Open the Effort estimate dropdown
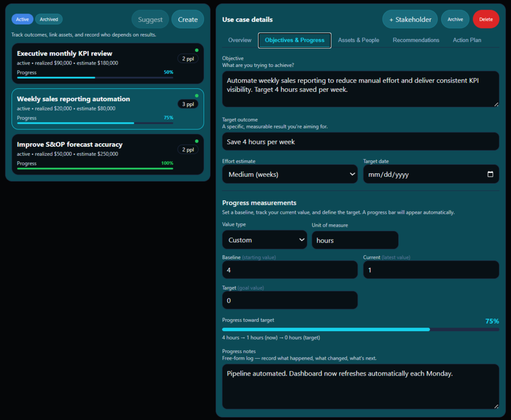Screen dimensions: 511x420 290,174
